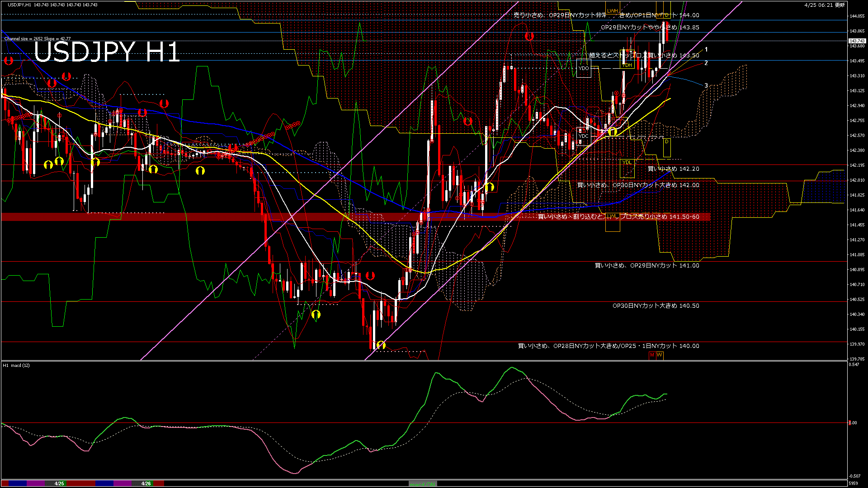Click the lowest yellow up-arrow near 140.00
Screen dimensions: 868x488
pos(381,345)
